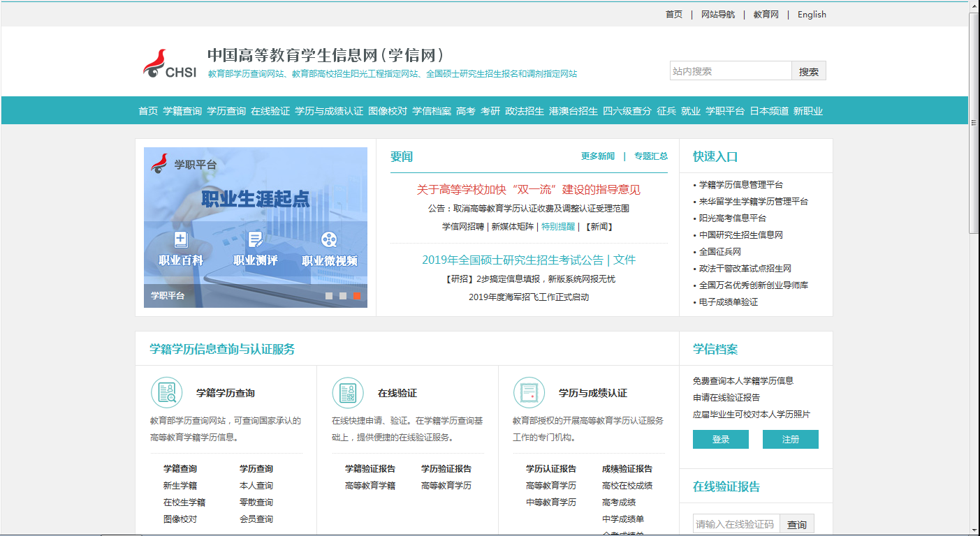Viewport: 980px width, 536px height.
Task: Click the vertical scrollbar down arrow
Action: (974, 530)
